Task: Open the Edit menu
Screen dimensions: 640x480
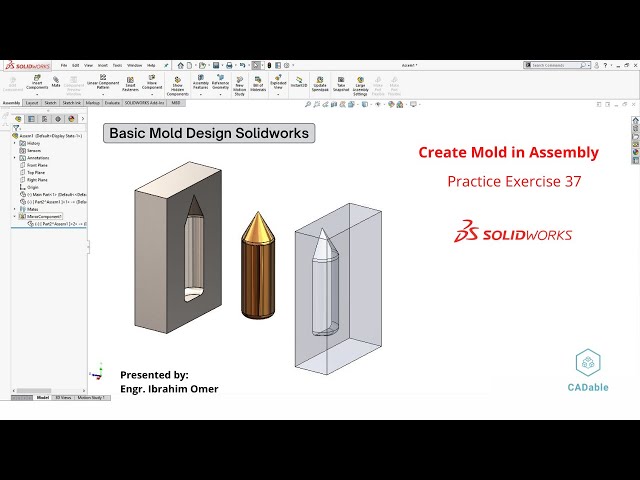Action: point(76,65)
